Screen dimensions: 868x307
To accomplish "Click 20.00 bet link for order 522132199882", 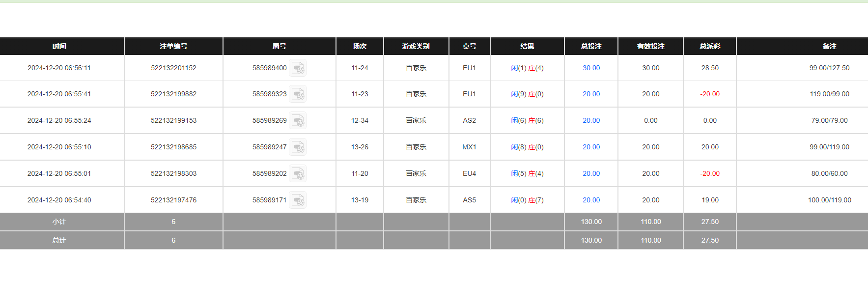I will tap(591, 94).
